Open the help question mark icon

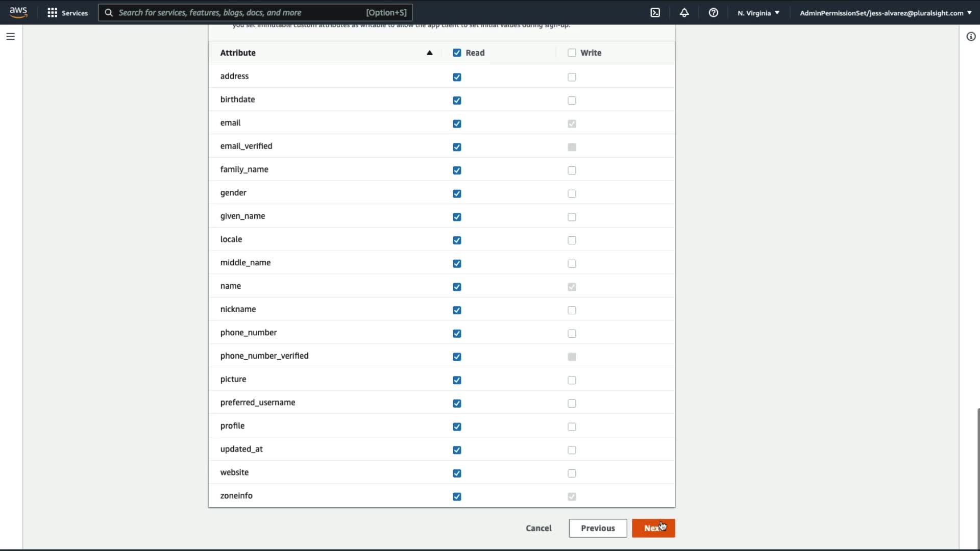(x=713, y=13)
